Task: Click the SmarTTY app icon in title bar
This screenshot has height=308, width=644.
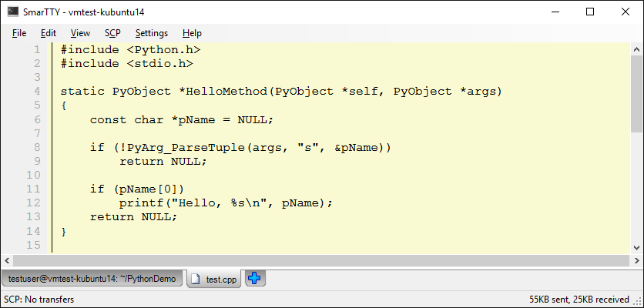Action: (13, 12)
